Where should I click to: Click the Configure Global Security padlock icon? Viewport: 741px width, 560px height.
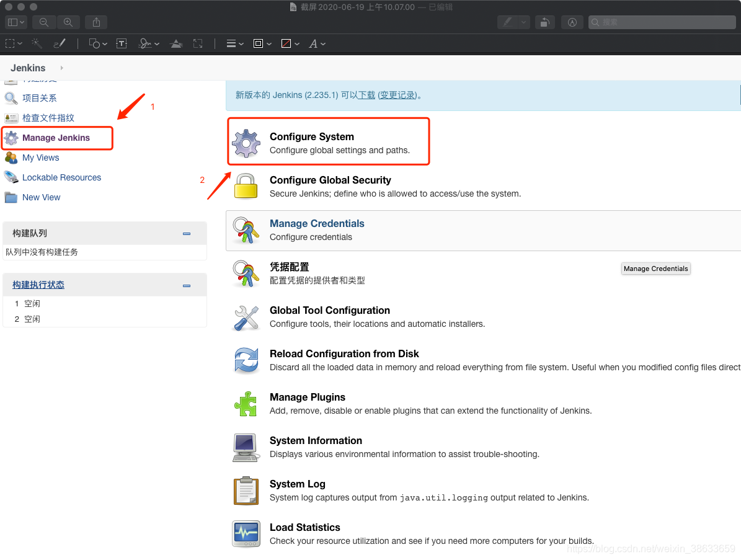point(246,186)
